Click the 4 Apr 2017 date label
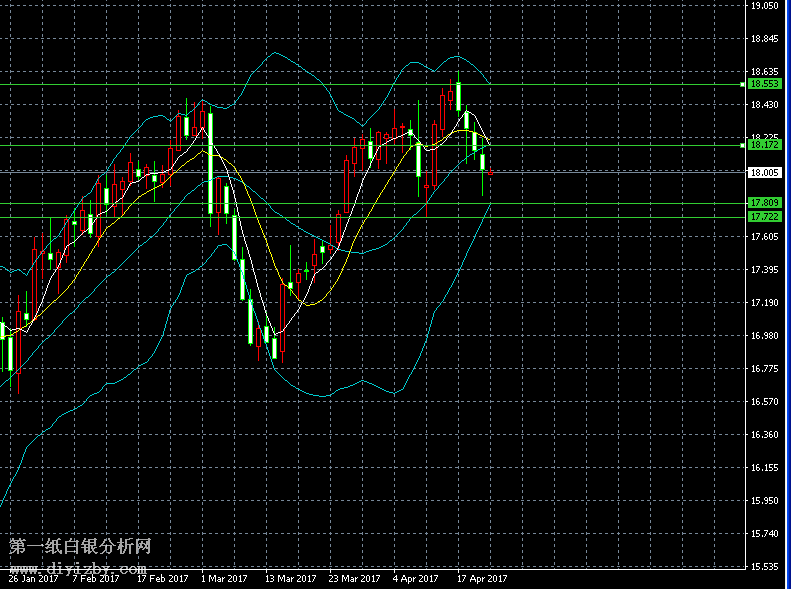This screenshot has width=791, height=589. click(416, 578)
